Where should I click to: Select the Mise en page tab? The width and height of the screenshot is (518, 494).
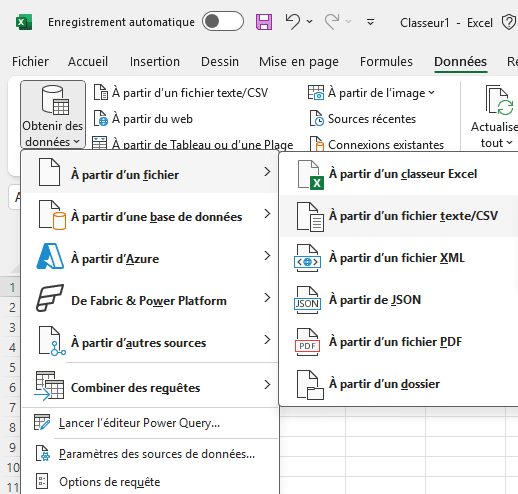pos(299,62)
